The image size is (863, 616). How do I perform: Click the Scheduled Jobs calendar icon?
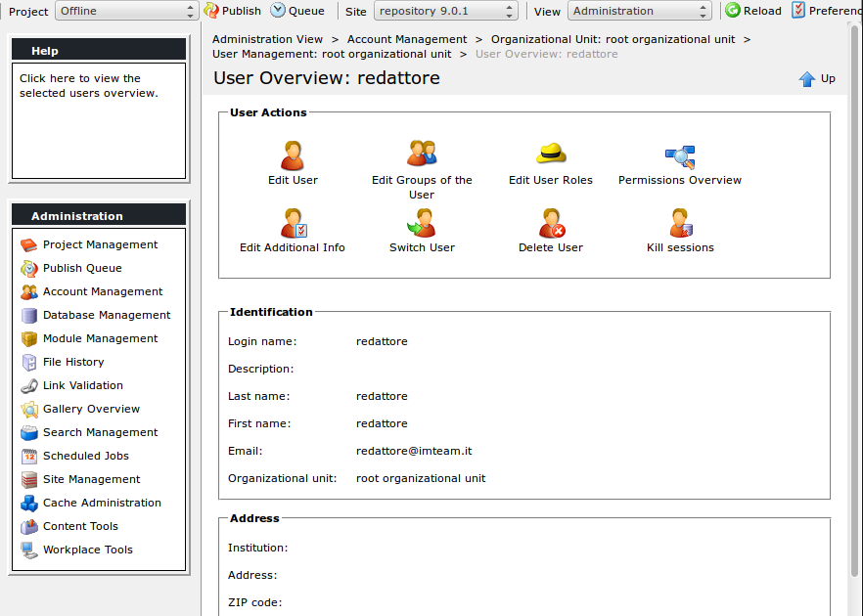[29, 457]
